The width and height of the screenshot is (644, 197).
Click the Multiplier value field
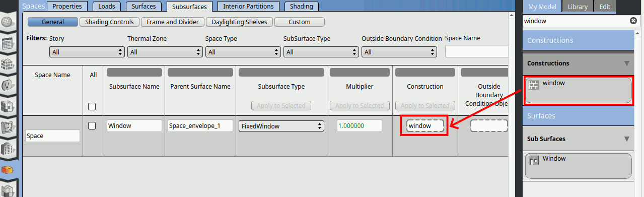click(360, 126)
